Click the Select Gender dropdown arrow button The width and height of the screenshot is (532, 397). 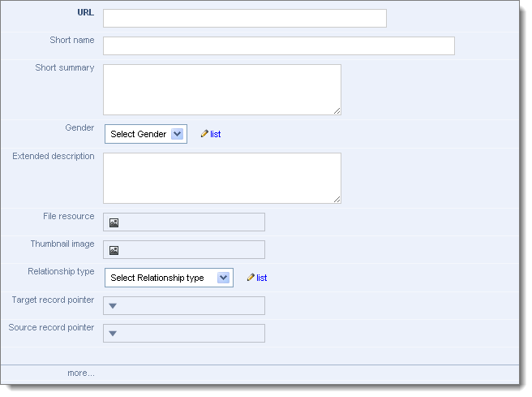[x=177, y=134]
